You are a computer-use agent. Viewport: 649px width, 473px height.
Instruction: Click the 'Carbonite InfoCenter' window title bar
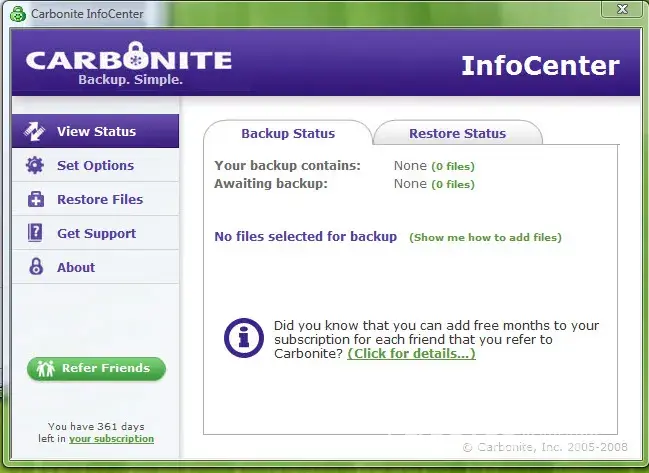click(300, 14)
